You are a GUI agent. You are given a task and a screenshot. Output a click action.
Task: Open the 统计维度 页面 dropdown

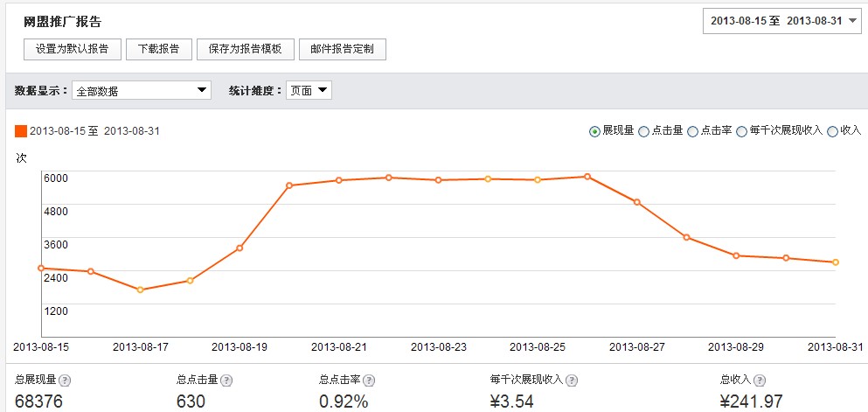309,90
